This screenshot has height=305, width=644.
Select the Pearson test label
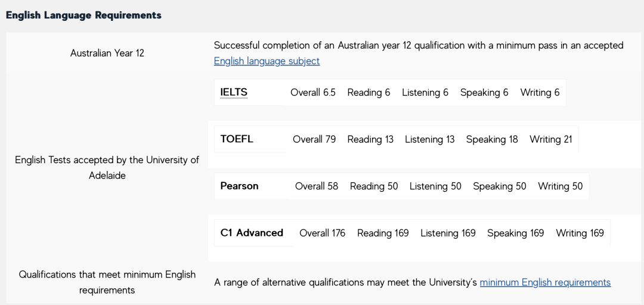click(x=239, y=186)
